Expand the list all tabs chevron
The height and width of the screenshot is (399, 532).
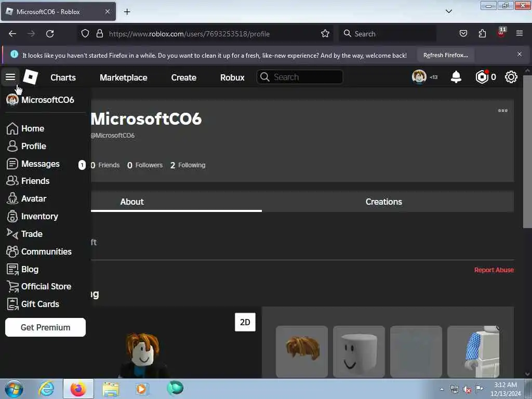point(448,11)
